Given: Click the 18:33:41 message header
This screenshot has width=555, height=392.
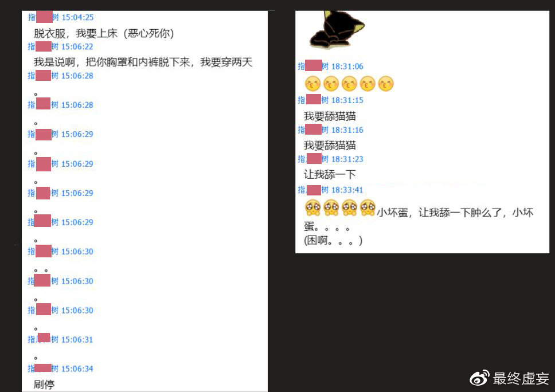Looking at the screenshot, I should click(330, 190).
